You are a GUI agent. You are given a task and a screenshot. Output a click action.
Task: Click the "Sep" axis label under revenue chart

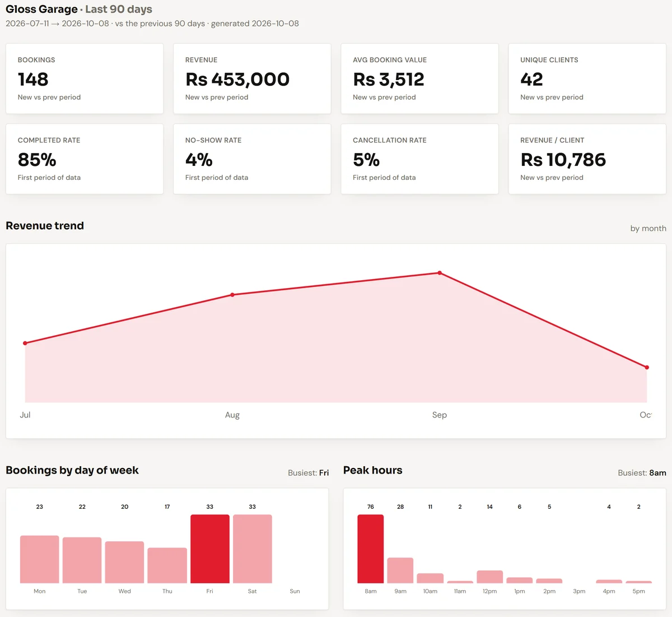[x=440, y=415]
